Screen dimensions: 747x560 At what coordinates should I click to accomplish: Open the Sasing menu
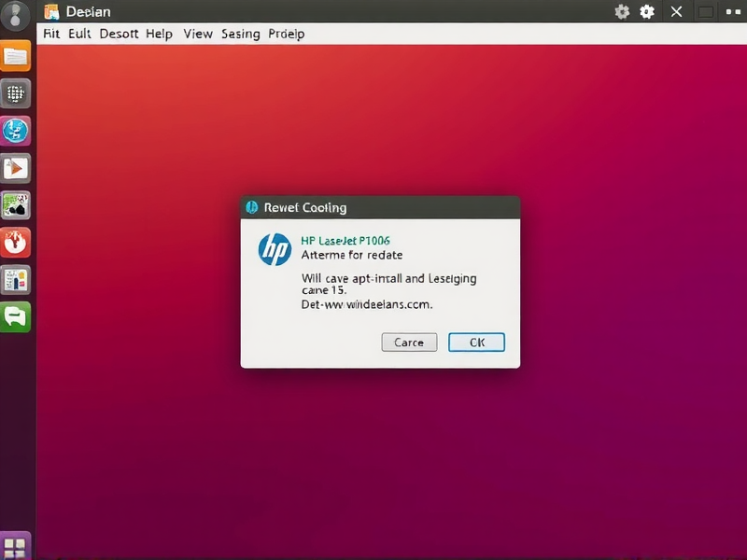pos(241,34)
